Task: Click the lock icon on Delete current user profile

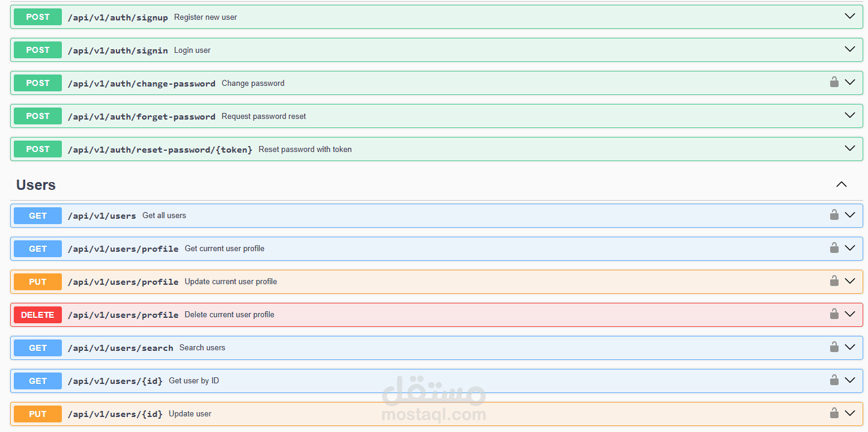Action: (x=834, y=314)
